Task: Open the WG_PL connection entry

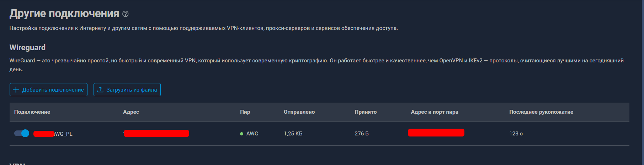Action: tap(63, 134)
